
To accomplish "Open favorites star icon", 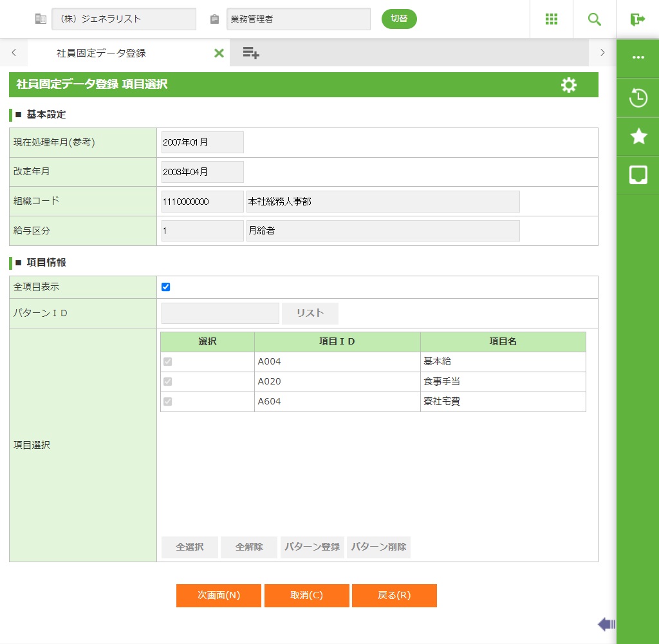I will [x=638, y=136].
